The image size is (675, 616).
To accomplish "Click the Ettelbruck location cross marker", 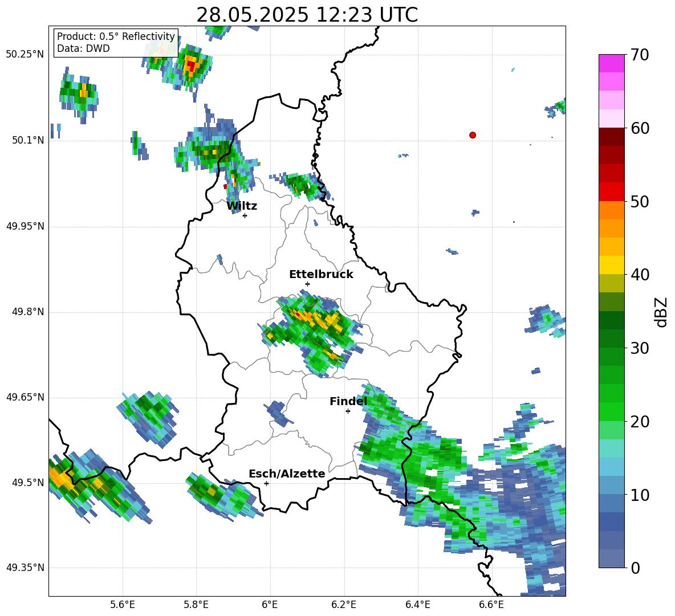I will coord(307,284).
